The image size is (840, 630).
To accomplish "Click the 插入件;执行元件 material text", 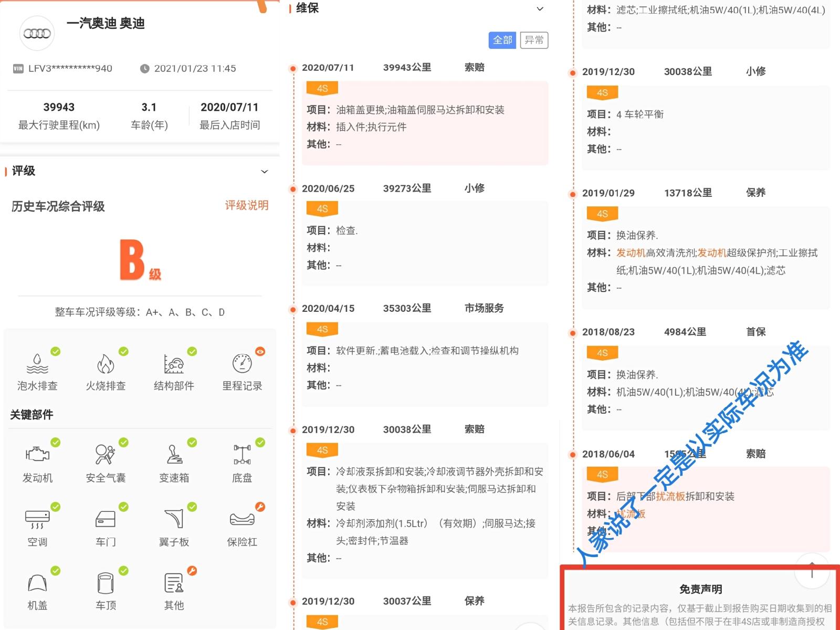I will (371, 127).
